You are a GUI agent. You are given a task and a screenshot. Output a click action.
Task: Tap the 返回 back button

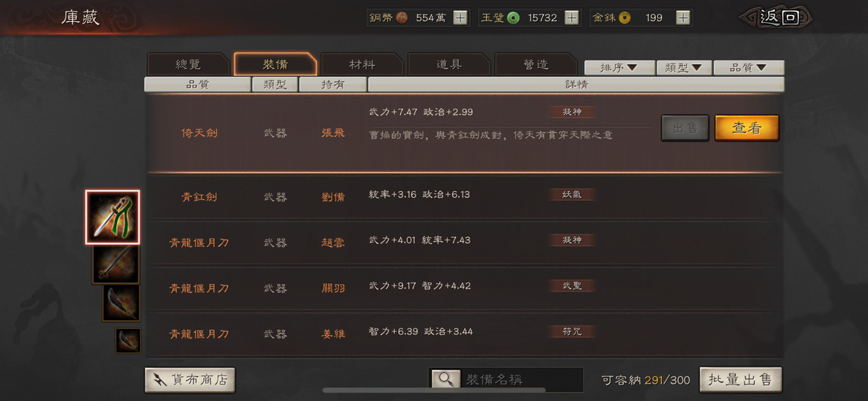pos(778,17)
